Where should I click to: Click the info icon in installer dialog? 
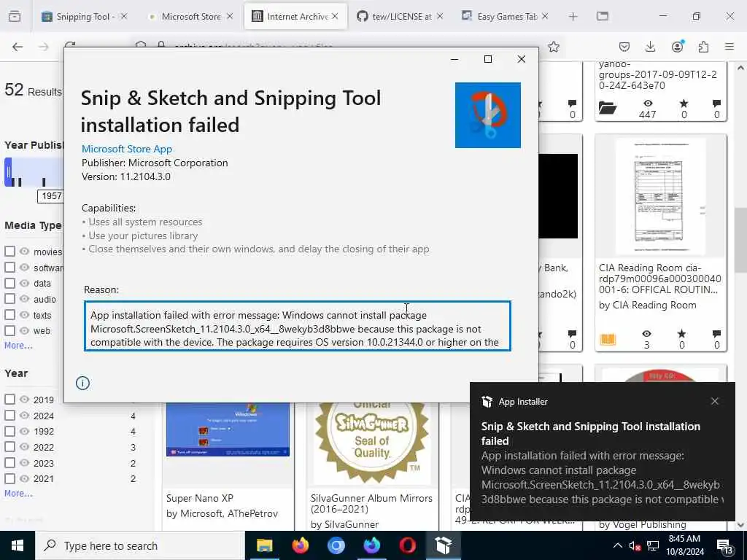[x=82, y=383]
